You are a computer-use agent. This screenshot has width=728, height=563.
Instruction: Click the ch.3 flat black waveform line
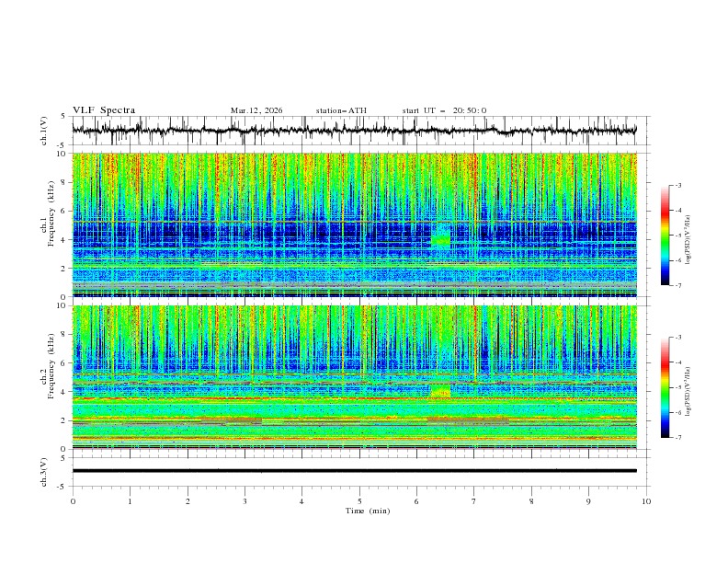(x=354, y=471)
